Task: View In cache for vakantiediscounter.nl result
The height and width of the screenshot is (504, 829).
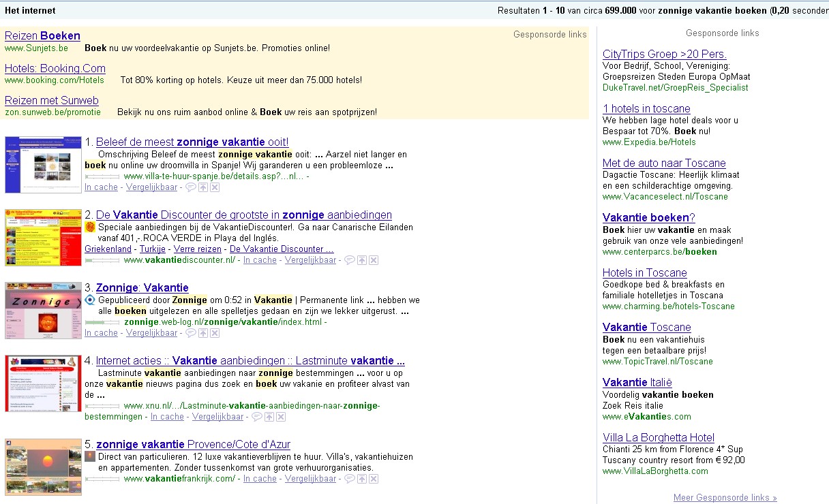Action: point(260,260)
